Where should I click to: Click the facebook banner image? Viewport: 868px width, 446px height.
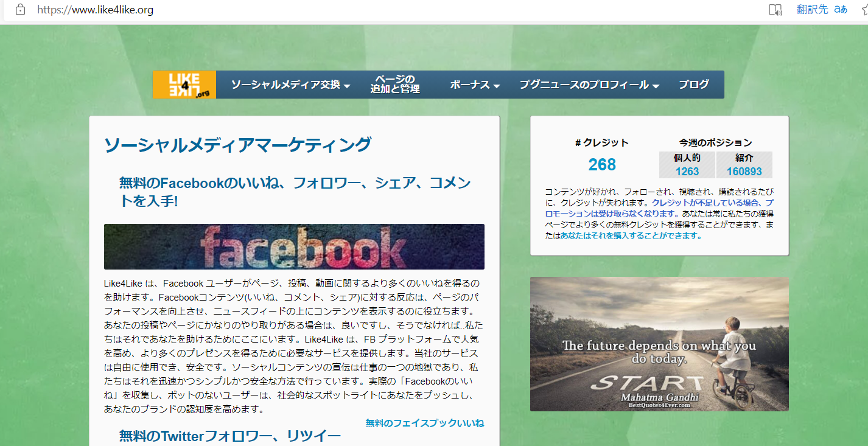point(294,246)
